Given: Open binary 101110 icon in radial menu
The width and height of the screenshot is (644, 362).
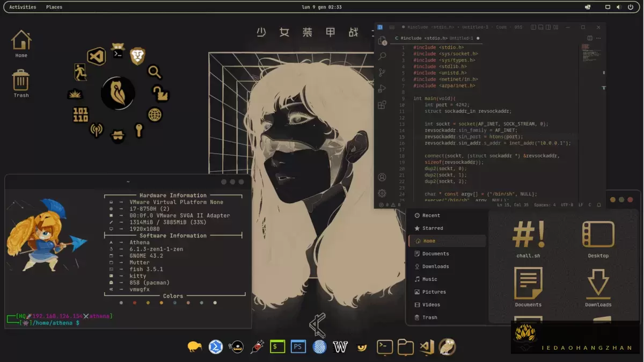Looking at the screenshot, I should coord(80,114).
